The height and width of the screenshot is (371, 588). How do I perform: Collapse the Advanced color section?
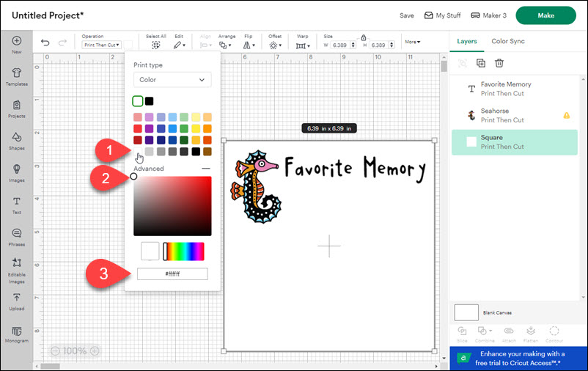[x=206, y=169]
